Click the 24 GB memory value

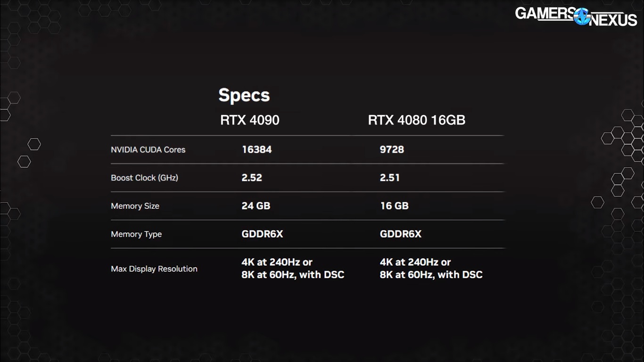[256, 206]
